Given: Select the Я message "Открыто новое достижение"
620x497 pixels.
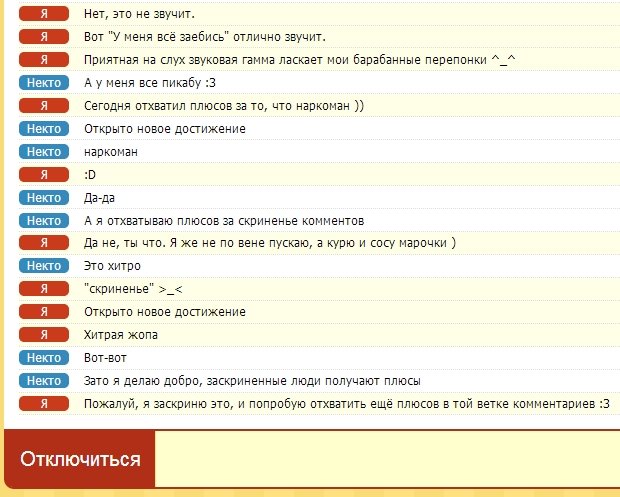Looking at the screenshot, I should tap(165, 312).
